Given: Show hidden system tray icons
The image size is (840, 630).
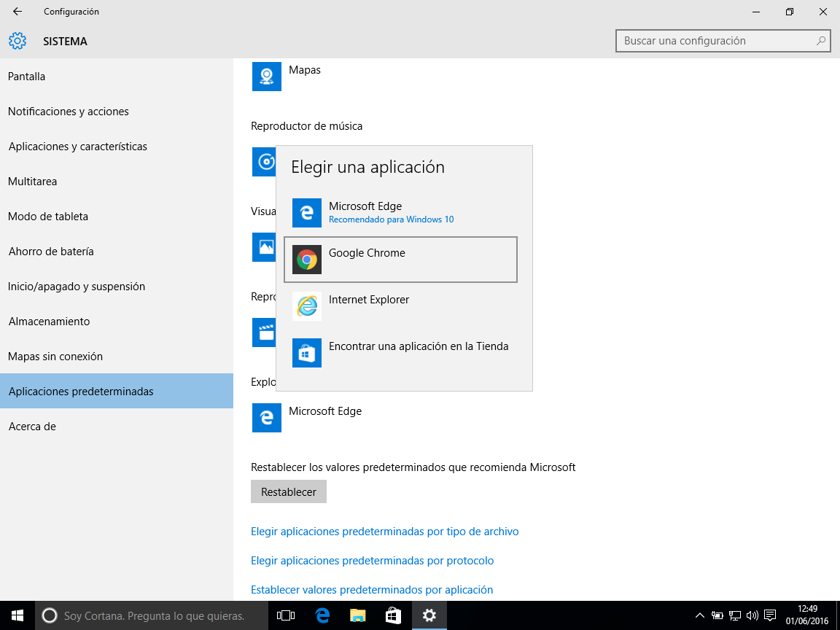Looking at the screenshot, I should [699, 615].
